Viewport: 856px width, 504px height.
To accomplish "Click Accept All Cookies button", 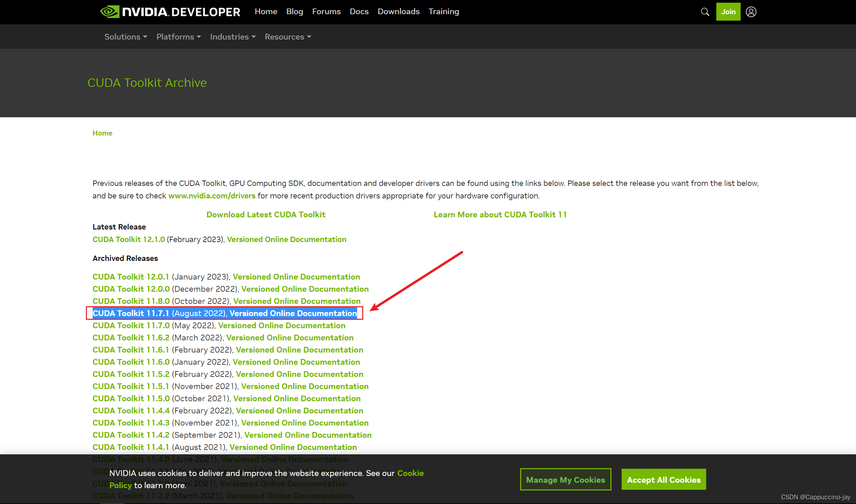I will 663,480.
